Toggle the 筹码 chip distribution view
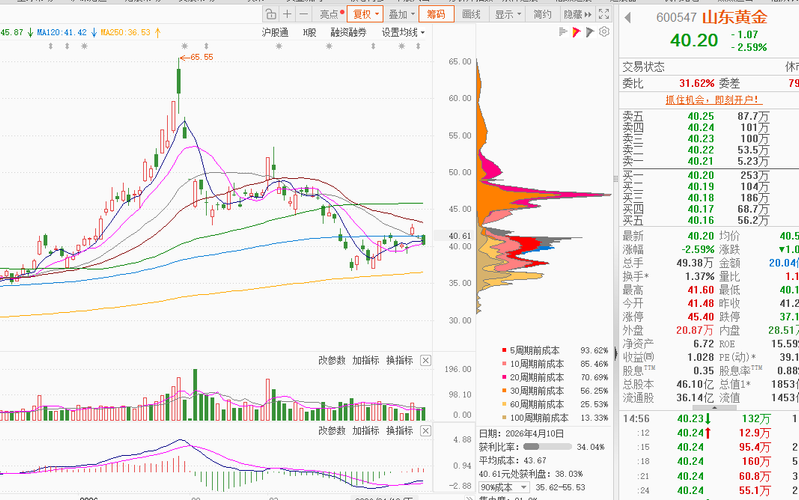The image size is (799, 500). pyautogui.click(x=436, y=14)
